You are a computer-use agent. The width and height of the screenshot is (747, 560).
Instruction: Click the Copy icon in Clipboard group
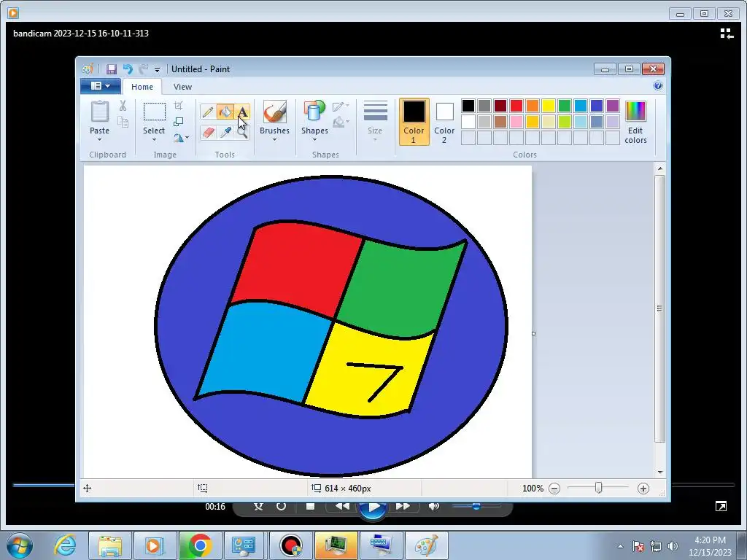point(123,122)
